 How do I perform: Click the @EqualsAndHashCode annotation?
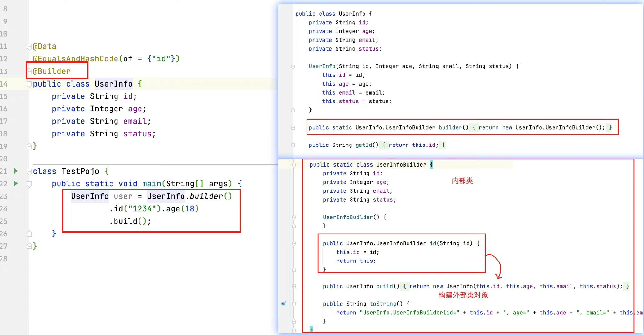76,59
